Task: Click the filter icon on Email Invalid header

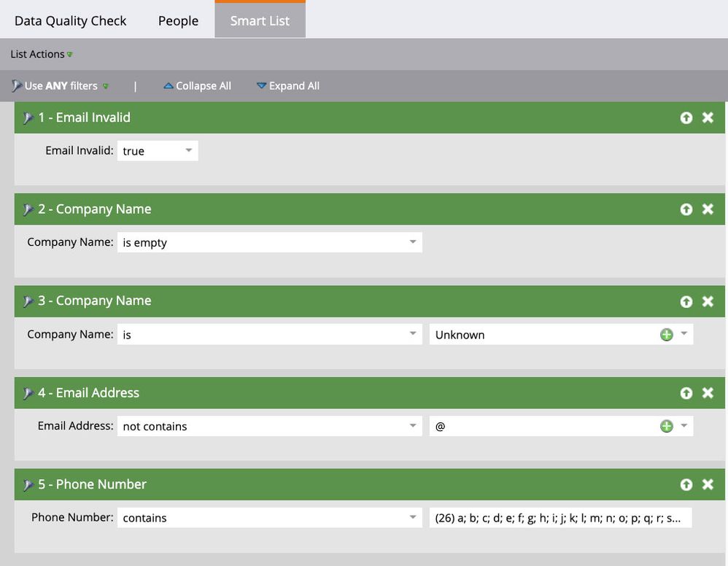Action: pyautogui.click(x=28, y=118)
